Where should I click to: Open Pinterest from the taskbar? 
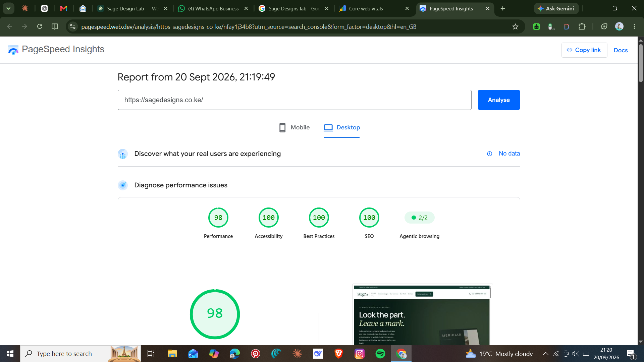coord(256,354)
